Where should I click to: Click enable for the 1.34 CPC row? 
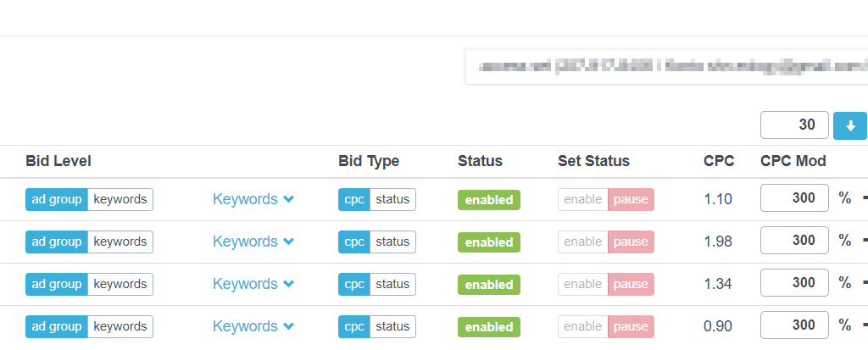[583, 284]
